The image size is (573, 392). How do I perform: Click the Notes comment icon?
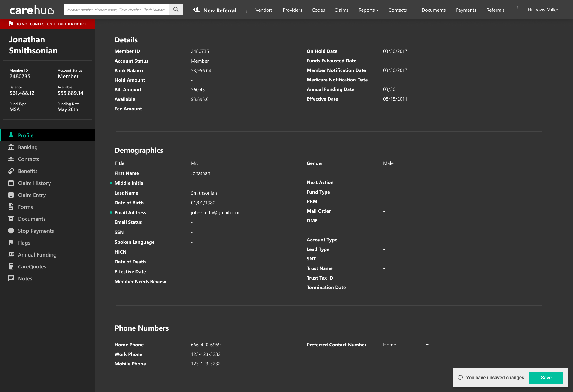pyautogui.click(x=11, y=278)
